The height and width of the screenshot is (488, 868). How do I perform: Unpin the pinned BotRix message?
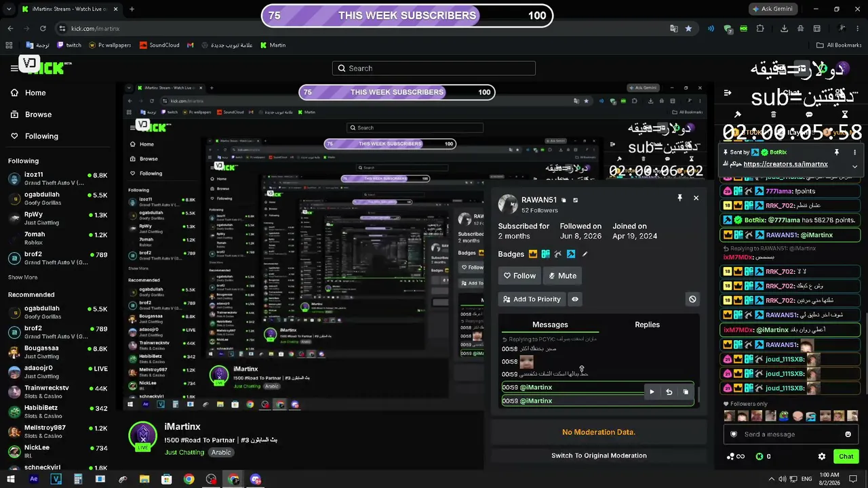point(837,152)
